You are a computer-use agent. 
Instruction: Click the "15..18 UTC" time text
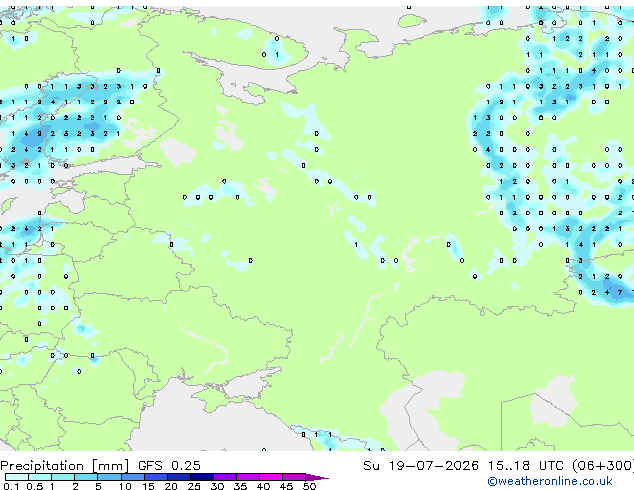(526, 465)
